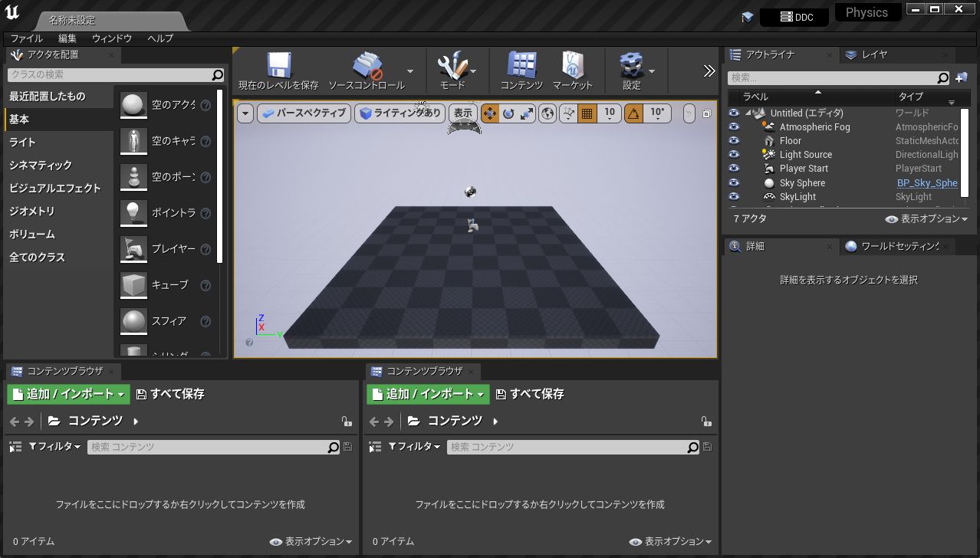Image resolution: width=980 pixels, height=558 pixels.
Task: Select the Scale tool in the viewport toolbar
Action: click(x=528, y=113)
